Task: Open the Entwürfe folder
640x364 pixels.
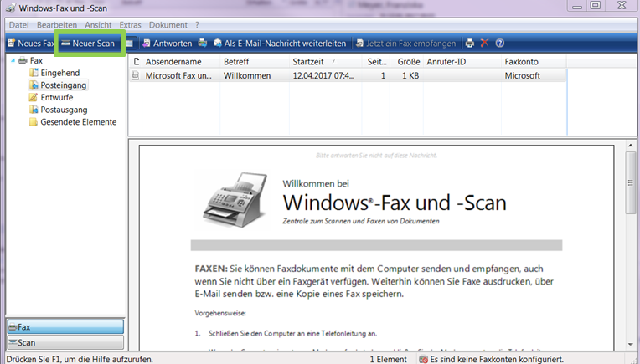Action: (57, 97)
